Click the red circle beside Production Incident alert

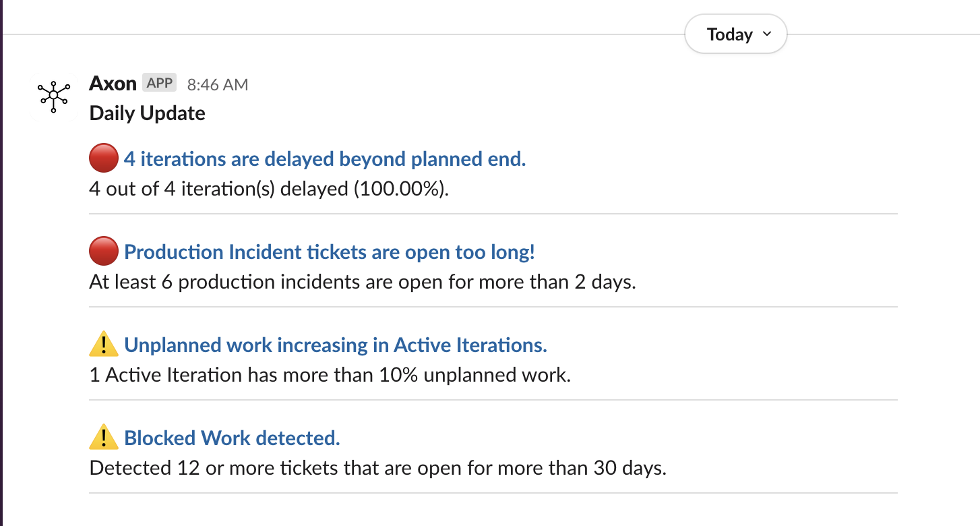coord(104,252)
